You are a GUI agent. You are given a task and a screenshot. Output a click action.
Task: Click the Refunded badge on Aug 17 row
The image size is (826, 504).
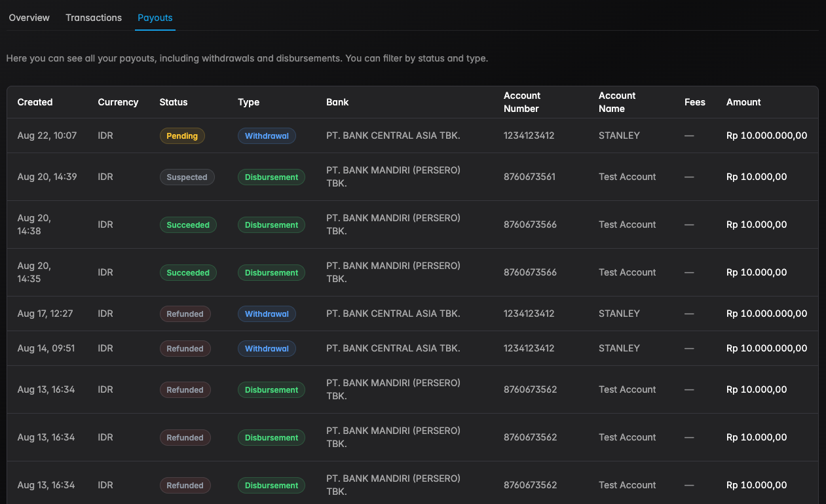pyautogui.click(x=185, y=314)
